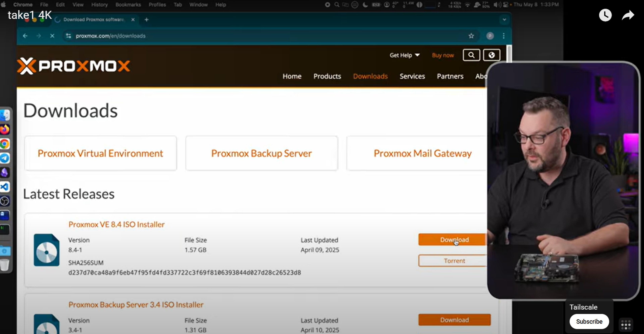644x334 pixels.
Task: Expand the Get Help dropdown
Action: click(x=404, y=55)
